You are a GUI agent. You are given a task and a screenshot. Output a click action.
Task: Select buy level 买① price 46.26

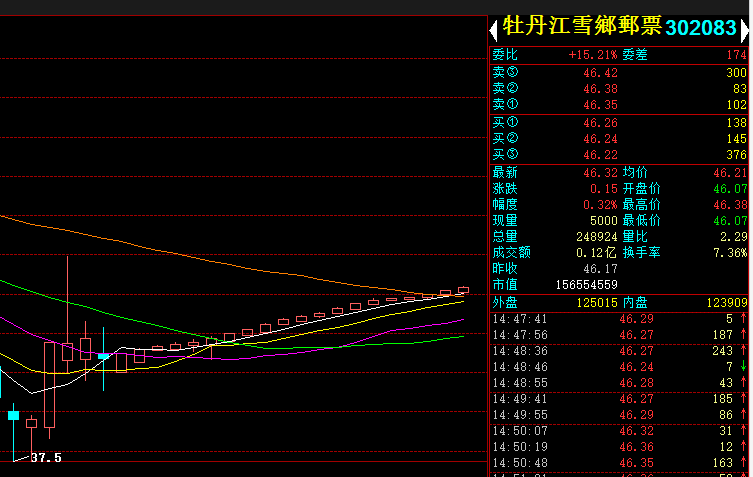coord(600,123)
